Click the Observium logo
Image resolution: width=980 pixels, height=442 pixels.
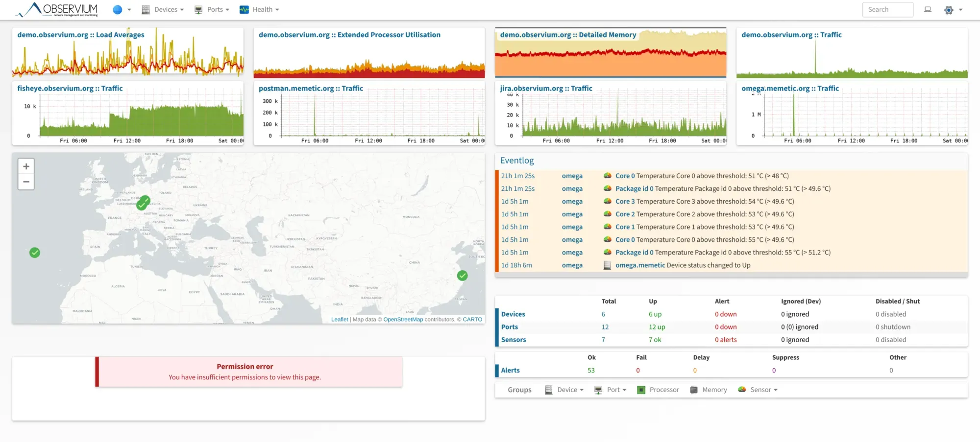(56, 9)
